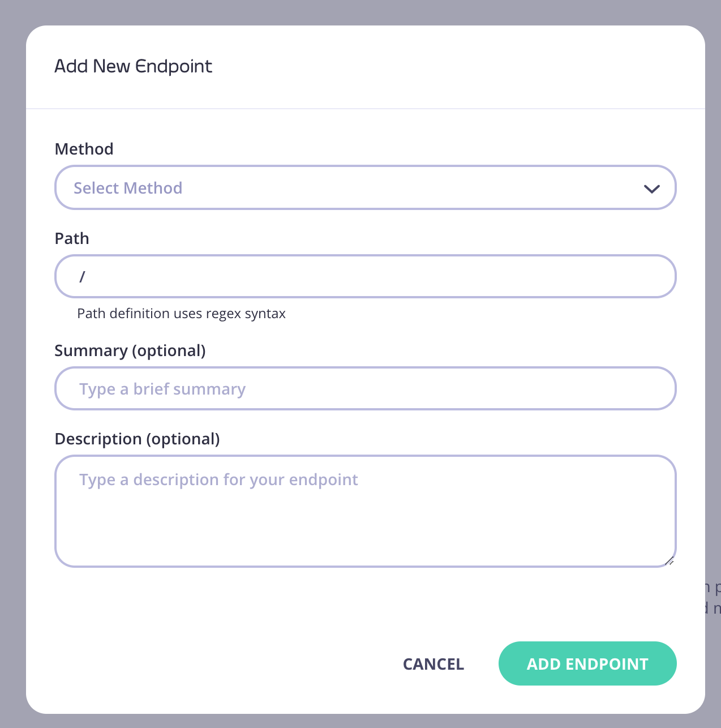Viewport: 721px width, 728px height.
Task: Click the Add New Endpoint title
Action: point(133,66)
